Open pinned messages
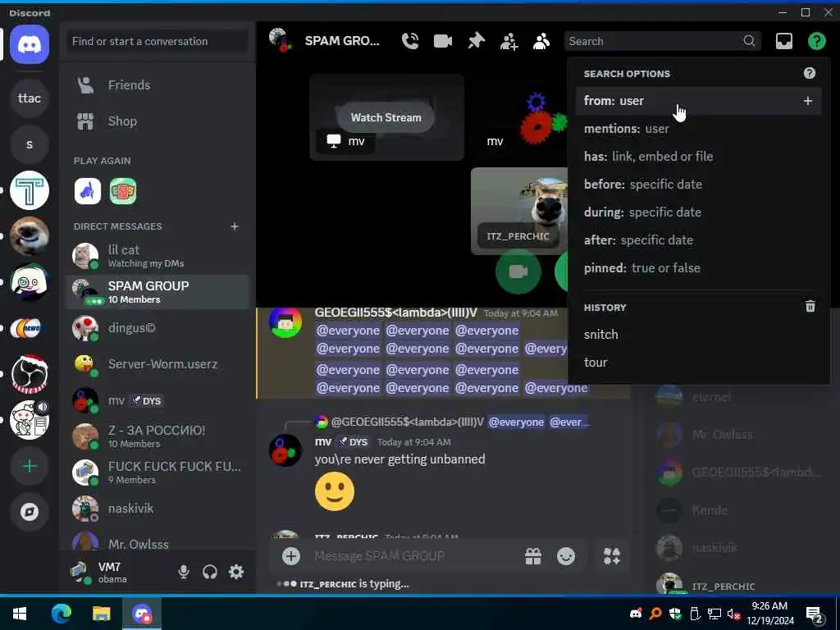Screen dimensions: 840x630 tap(476, 41)
